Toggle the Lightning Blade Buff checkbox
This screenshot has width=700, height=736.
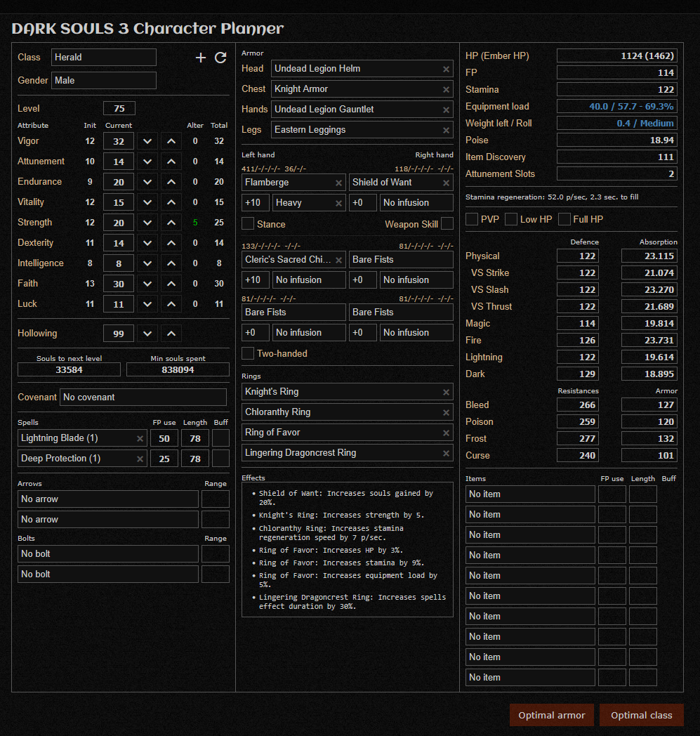[220, 438]
